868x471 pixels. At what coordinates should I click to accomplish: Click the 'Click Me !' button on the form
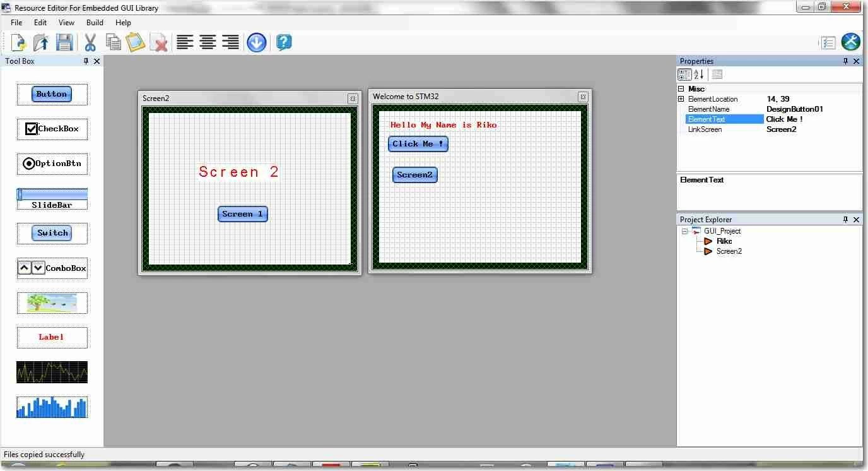pos(418,144)
